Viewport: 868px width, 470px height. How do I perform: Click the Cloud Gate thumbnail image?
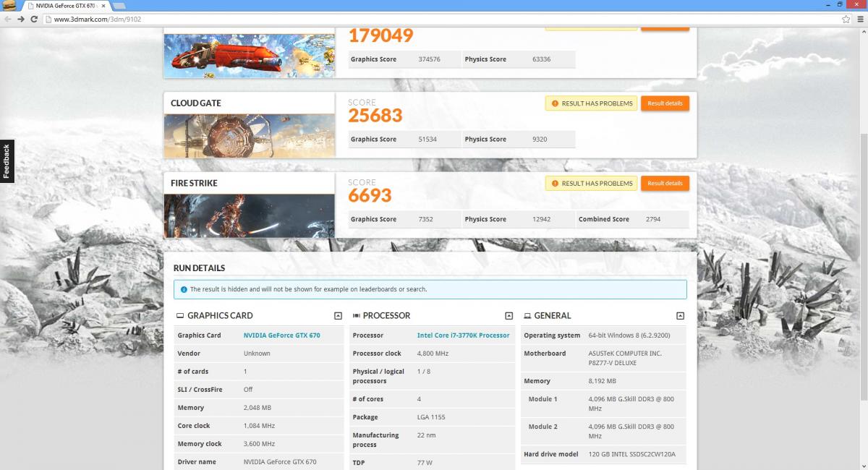pos(250,135)
